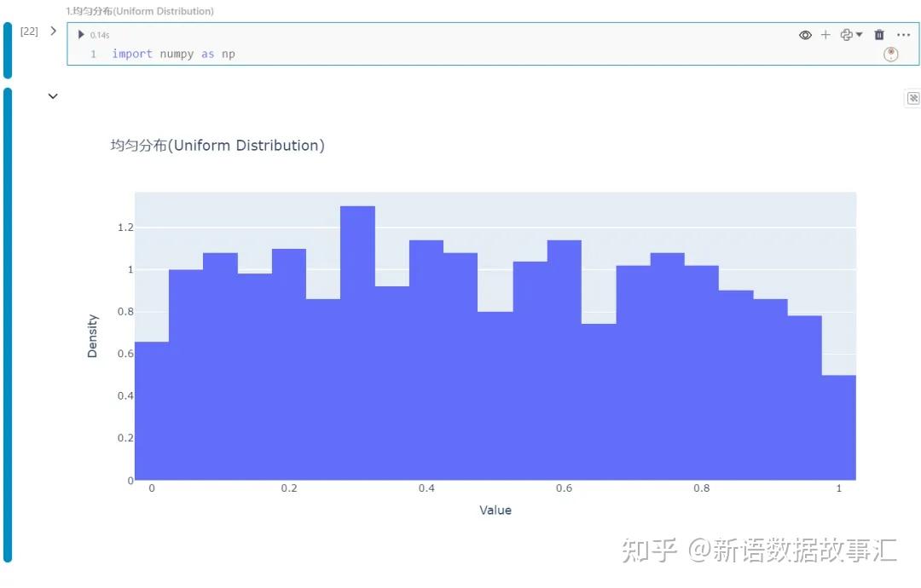921x588 pixels.
Task: Add a new cell using the plus icon
Action: tap(825, 35)
